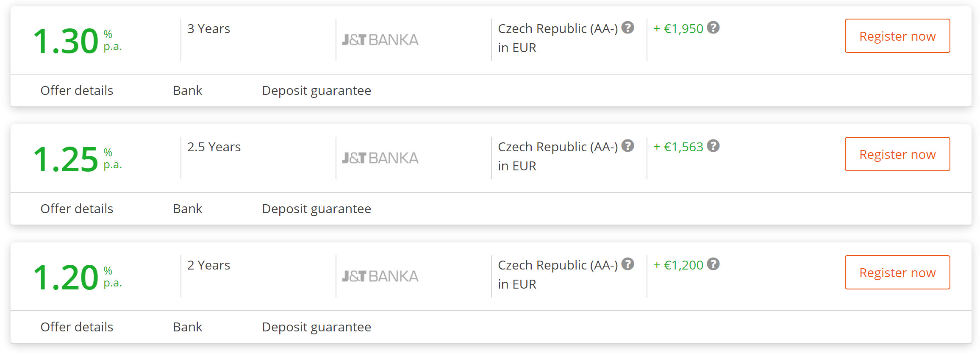Click help icon next to +€1,950 earnings

[713, 28]
